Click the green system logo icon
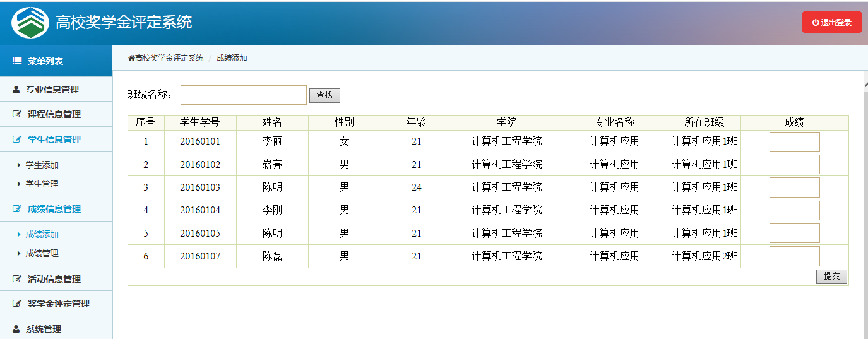 (30, 23)
